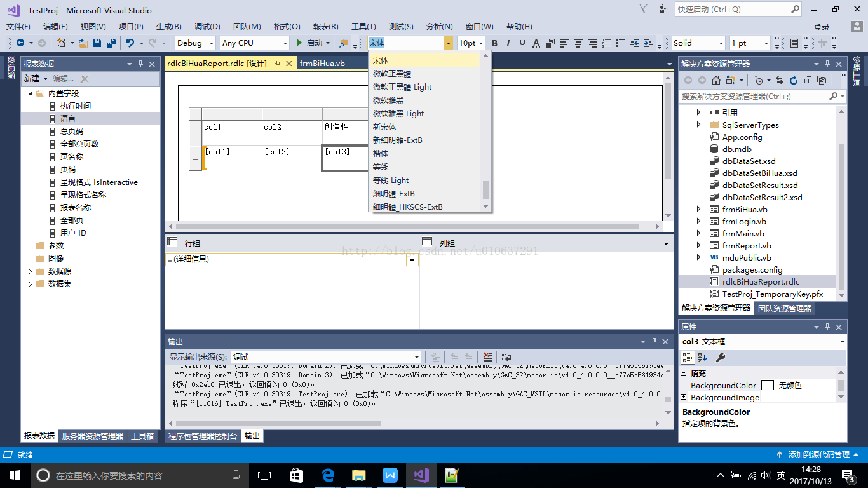Click the feedback icon in title bar
This screenshot has width=868, height=488.
coord(663,9)
